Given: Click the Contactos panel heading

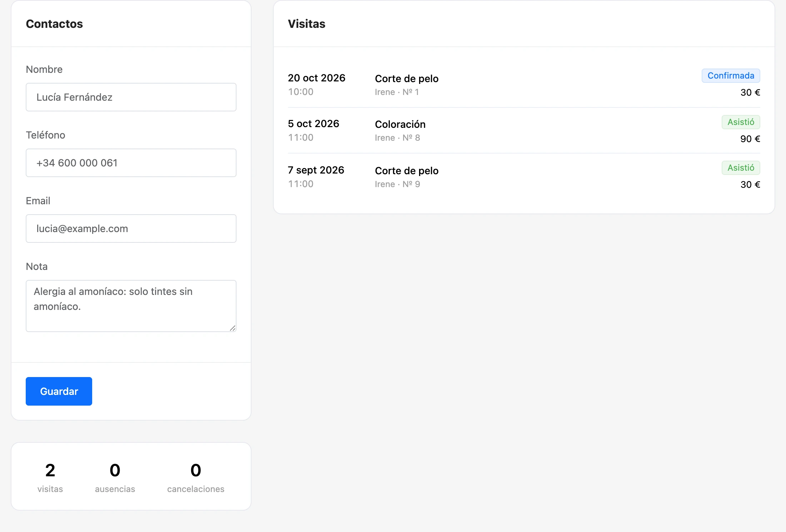Looking at the screenshot, I should click(54, 24).
